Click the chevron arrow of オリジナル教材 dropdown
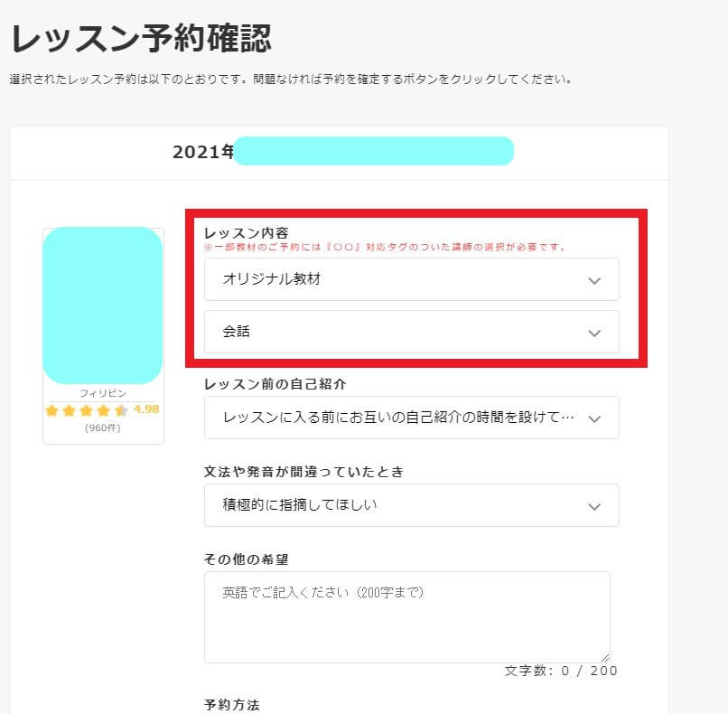This screenshot has width=728, height=714. pos(594,280)
